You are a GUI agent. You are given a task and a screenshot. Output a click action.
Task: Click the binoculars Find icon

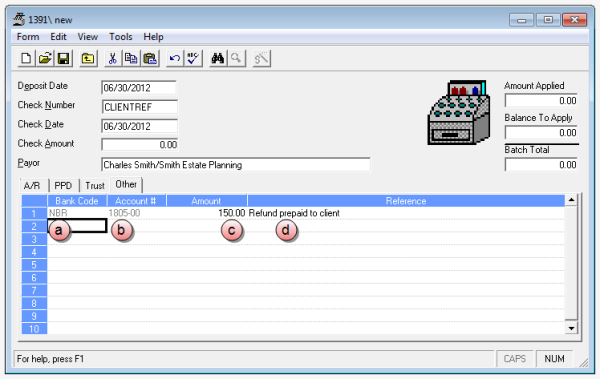(x=218, y=59)
